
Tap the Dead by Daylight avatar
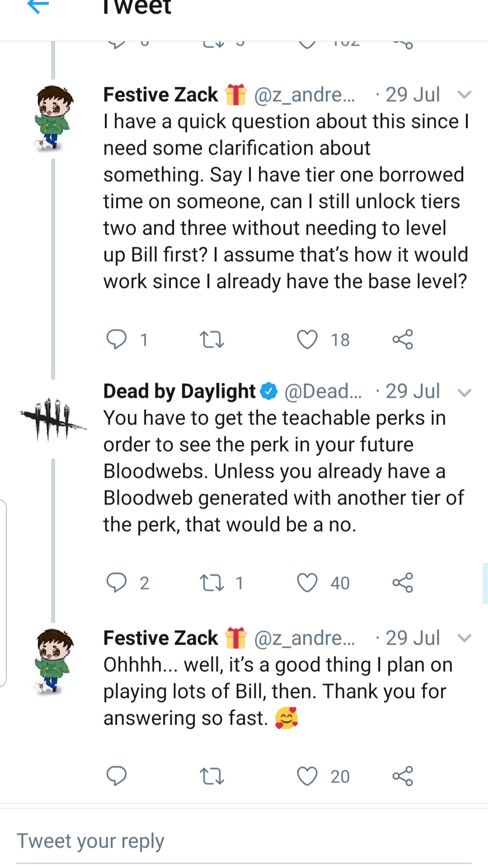53,418
